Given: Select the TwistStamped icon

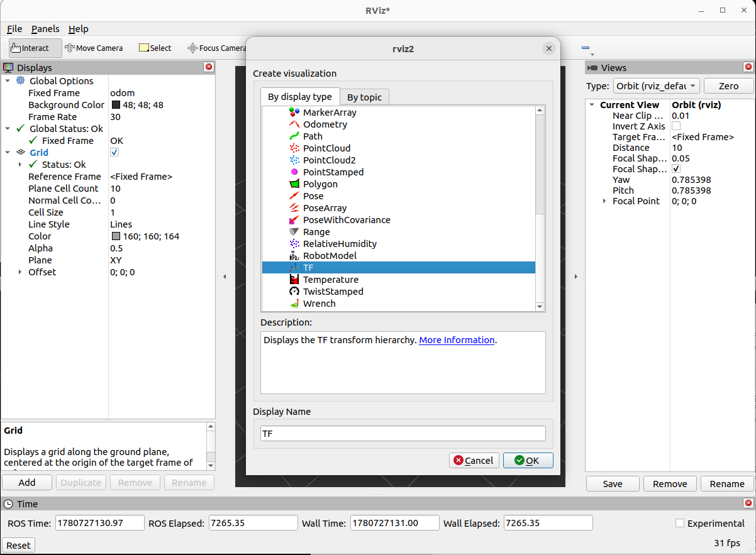Looking at the screenshot, I should 294,292.
